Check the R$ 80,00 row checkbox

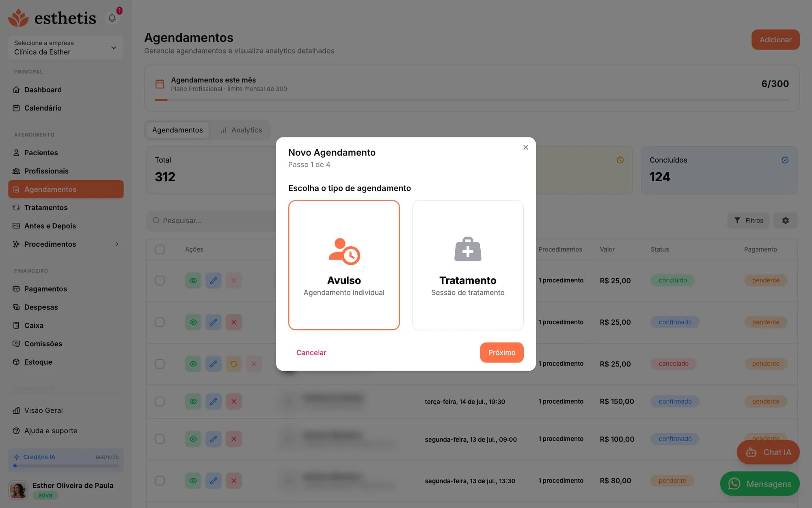160,481
